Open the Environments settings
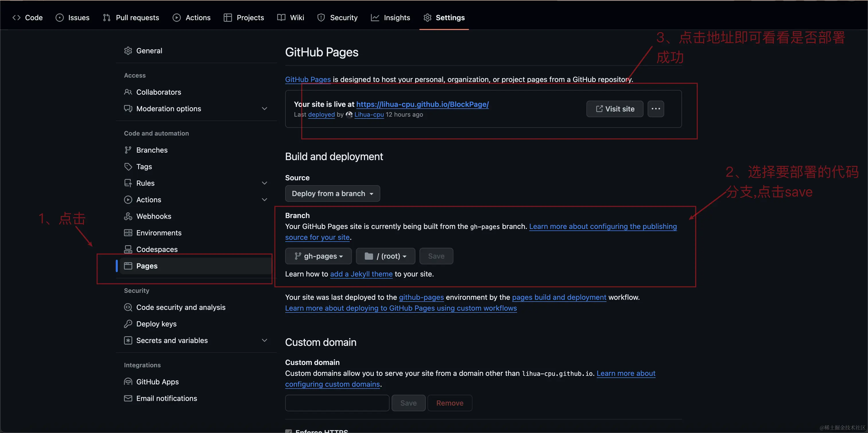Image resolution: width=868 pixels, height=433 pixels. coord(159,233)
